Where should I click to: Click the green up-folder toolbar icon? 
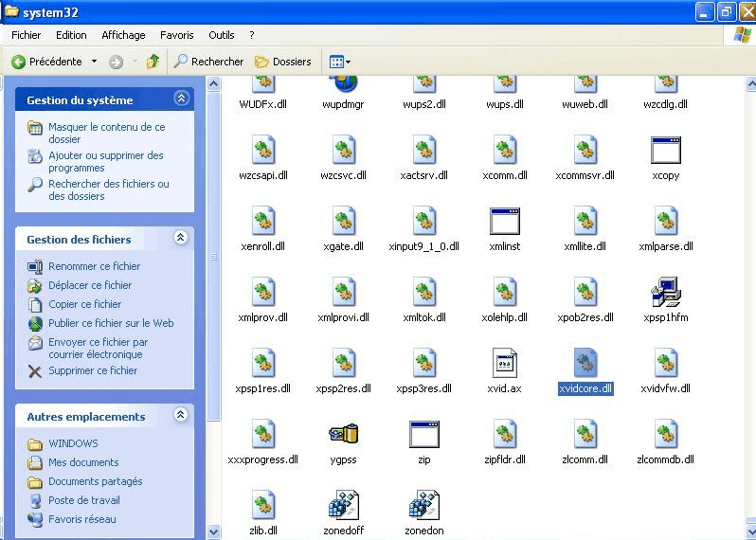tap(153, 62)
